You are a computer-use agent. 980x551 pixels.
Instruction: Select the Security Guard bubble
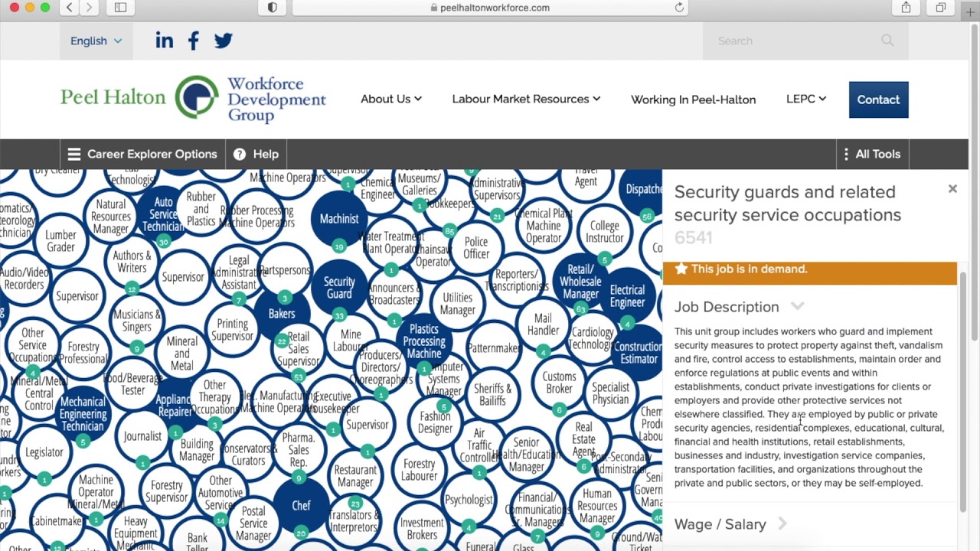(x=339, y=287)
